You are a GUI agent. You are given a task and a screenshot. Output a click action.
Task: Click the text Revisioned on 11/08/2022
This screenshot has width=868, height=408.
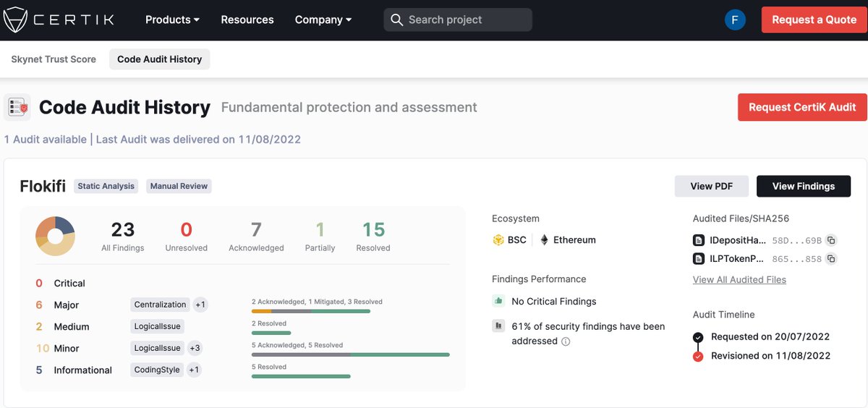coord(771,355)
